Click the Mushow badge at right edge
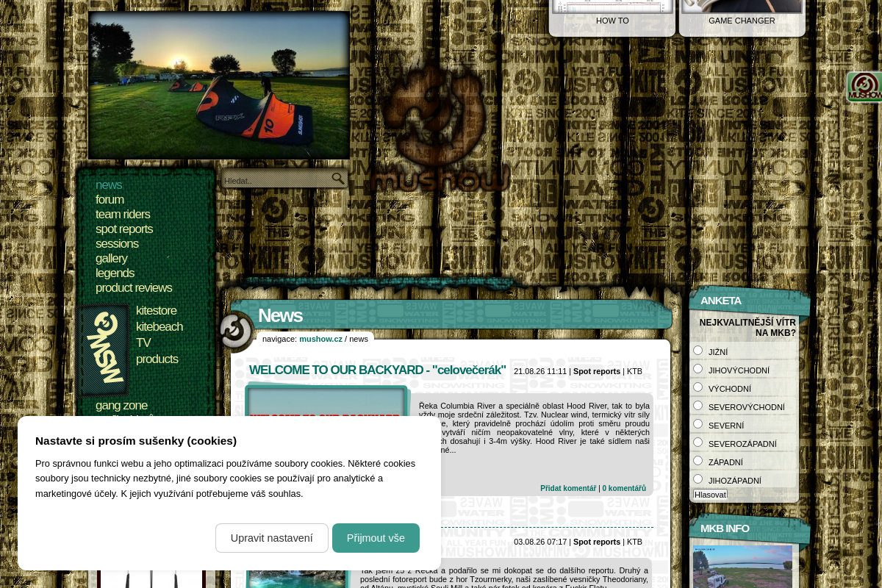The image size is (882, 588). click(864, 87)
